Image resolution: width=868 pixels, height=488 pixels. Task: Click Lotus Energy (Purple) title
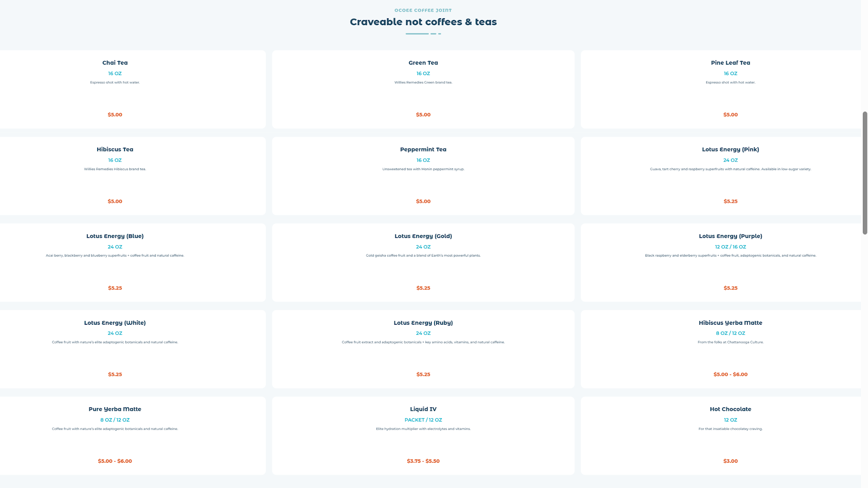click(730, 236)
